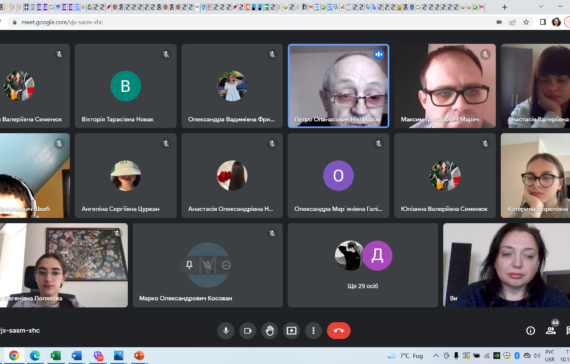
Task: Click the Олександра Мар'янівна Галі... tile
Action: click(338, 176)
